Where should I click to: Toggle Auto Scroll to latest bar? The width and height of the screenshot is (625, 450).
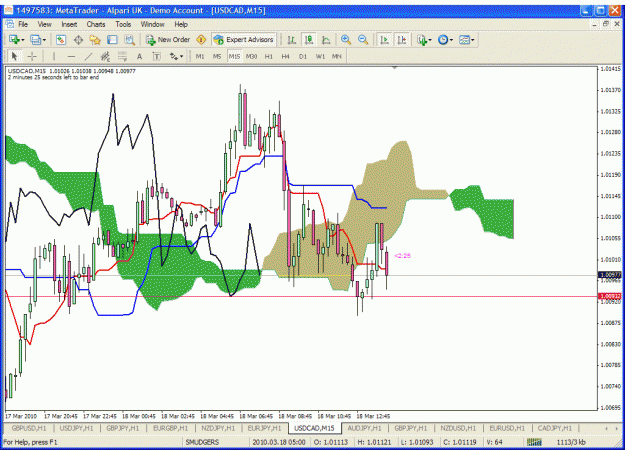point(385,39)
